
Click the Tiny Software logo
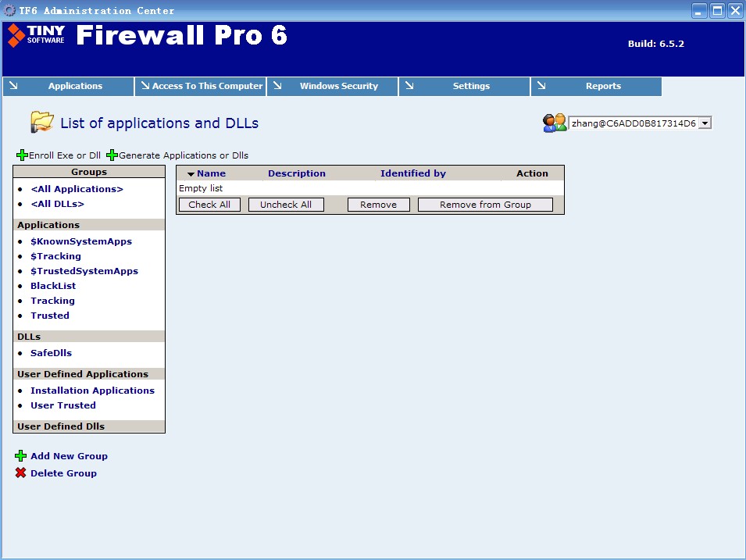coord(36,35)
